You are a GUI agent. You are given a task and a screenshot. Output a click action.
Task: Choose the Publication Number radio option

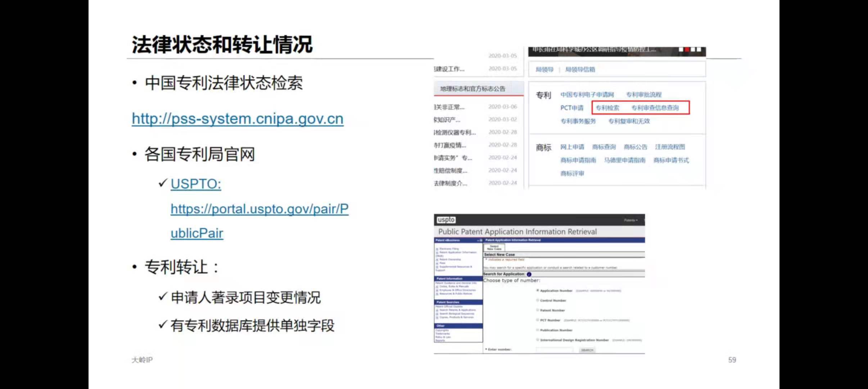[x=538, y=330]
